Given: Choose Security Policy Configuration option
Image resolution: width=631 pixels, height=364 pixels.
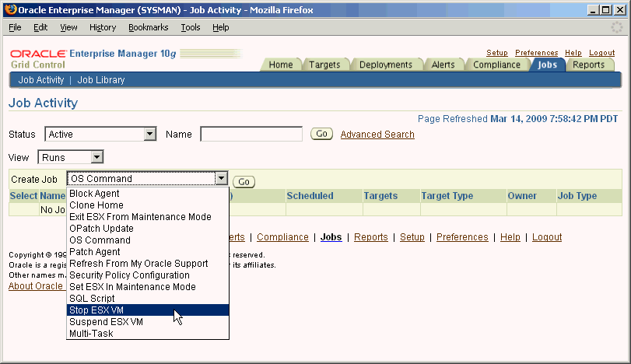Looking at the screenshot, I should tap(148, 275).
